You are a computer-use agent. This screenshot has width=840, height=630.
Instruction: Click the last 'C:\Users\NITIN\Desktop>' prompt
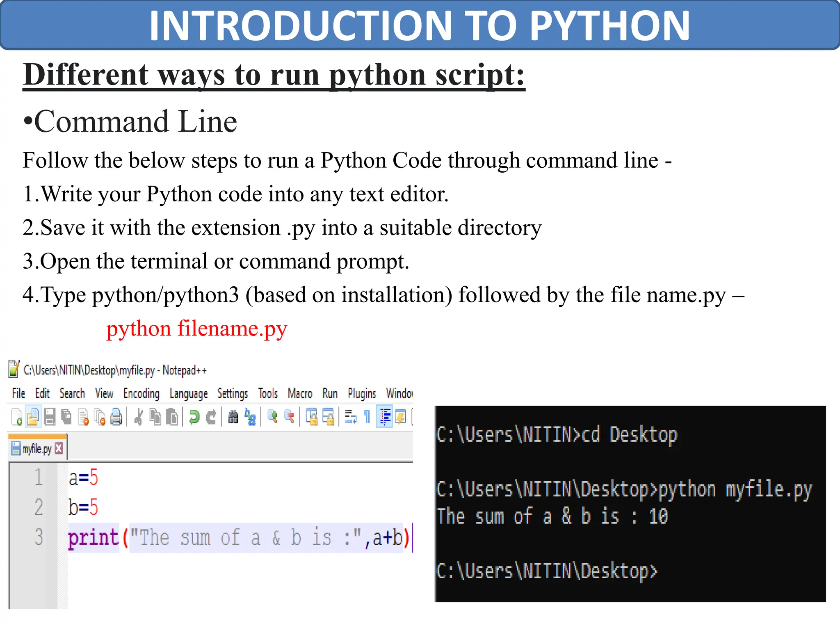[547, 571]
